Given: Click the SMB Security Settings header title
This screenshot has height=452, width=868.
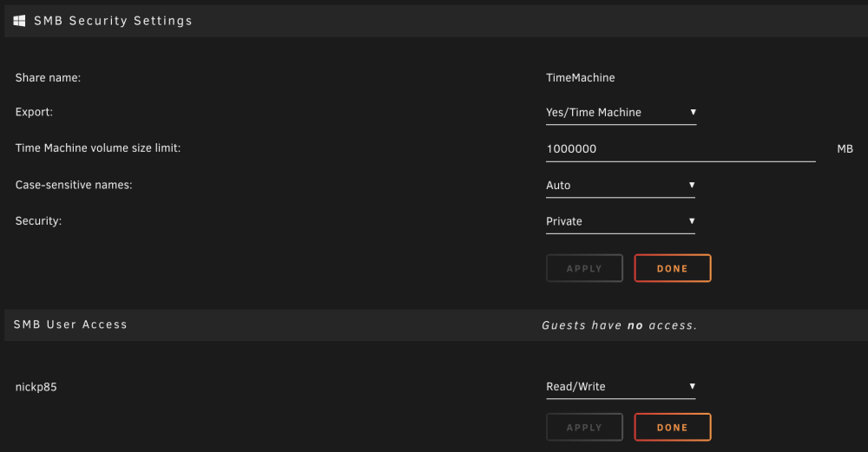Looking at the screenshot, I should (x=113, y=21).
